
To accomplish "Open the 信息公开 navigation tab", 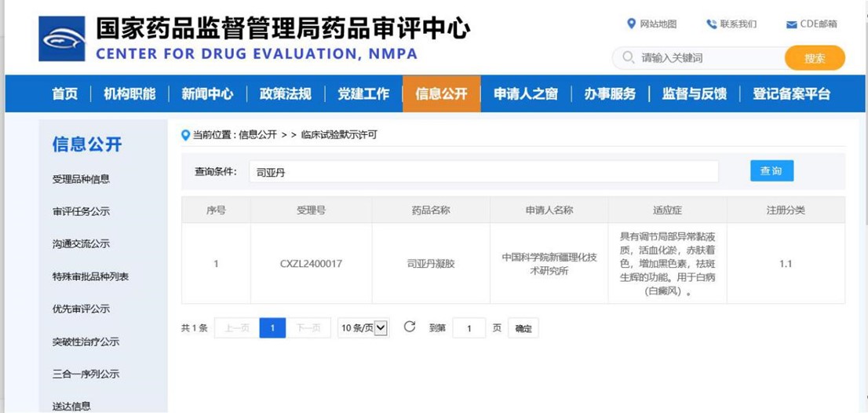I will (x=441, y=94).
